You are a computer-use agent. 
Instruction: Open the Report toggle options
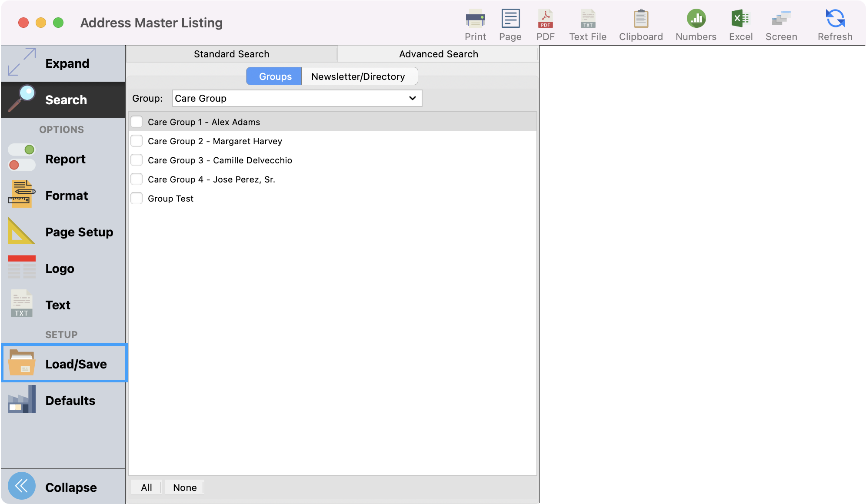(x=63, y=159)
